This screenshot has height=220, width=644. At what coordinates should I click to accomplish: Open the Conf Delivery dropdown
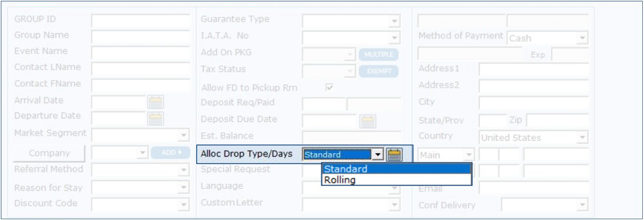coord(582,205)
